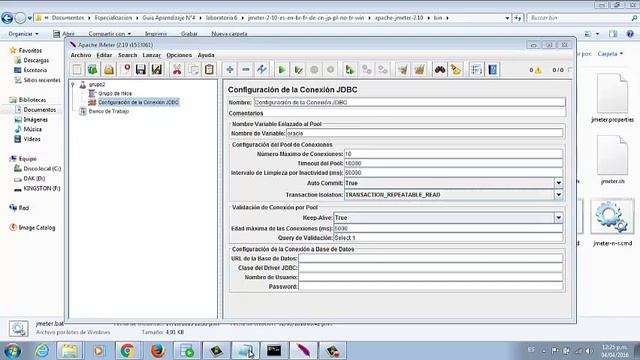The image size is (640, 360).
Task: Click the Password field
Action: point(431,287)
